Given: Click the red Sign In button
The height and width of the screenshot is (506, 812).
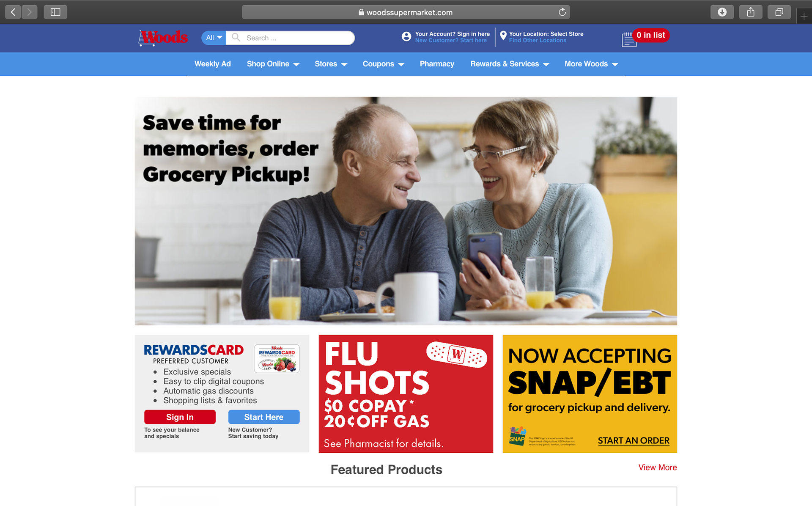Looking at the screenshot, I should tap(180, 417).
